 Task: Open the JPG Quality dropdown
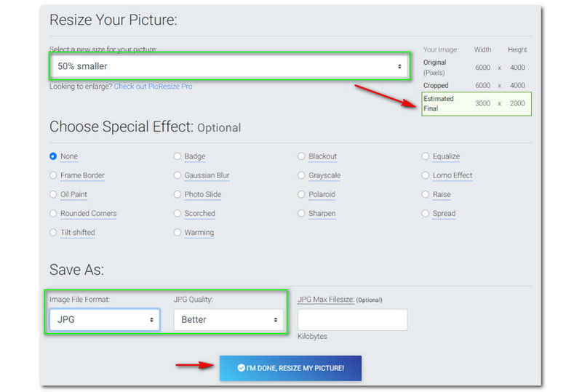[228, 319]
